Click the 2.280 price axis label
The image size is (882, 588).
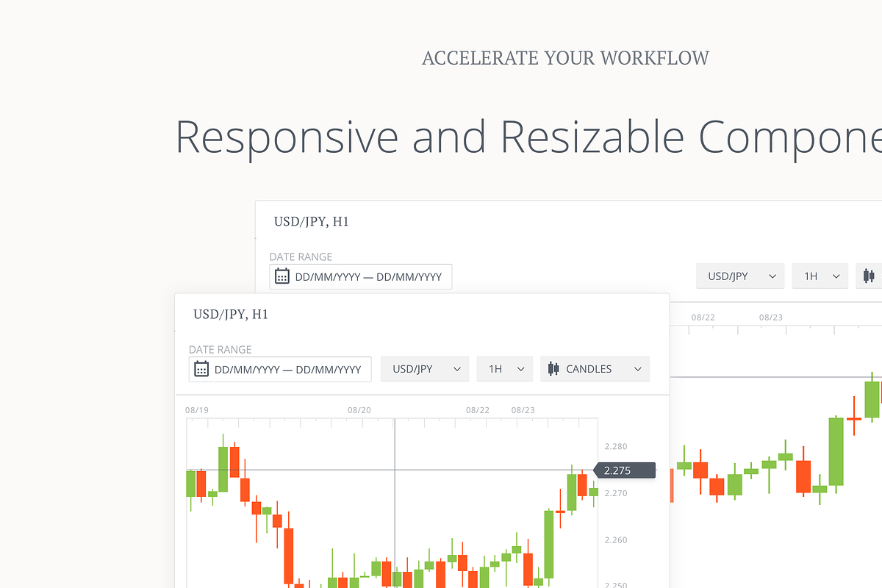(x=615, y=446)
